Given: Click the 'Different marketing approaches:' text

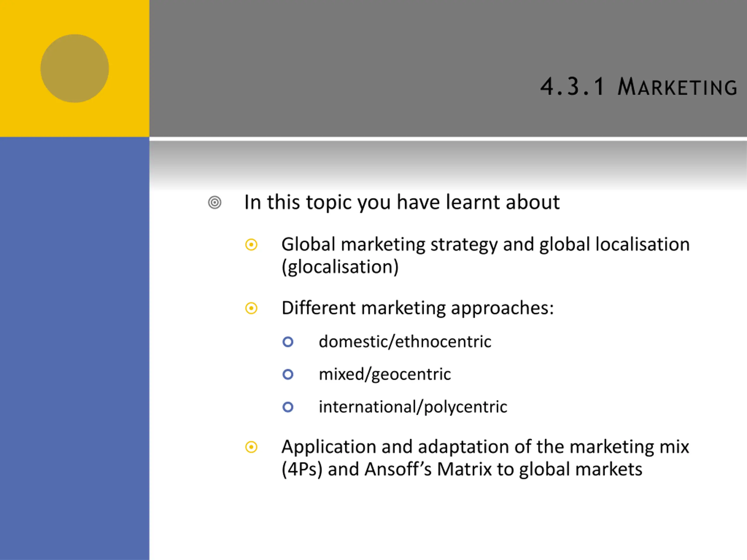Looking at the screenshot, I should 418,308.
